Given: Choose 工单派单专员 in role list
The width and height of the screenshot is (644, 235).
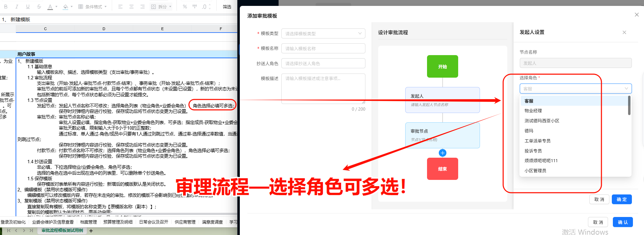Looking at the screenshot, I should point(574,141).
